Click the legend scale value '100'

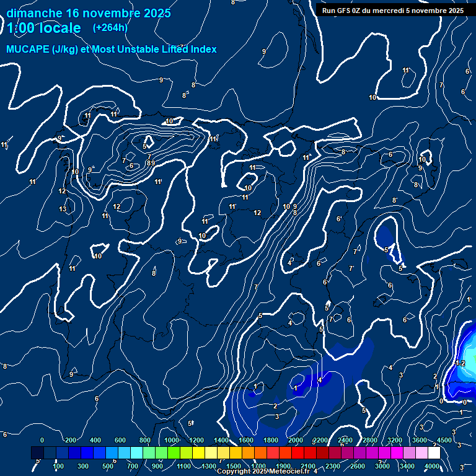(59, 466)
